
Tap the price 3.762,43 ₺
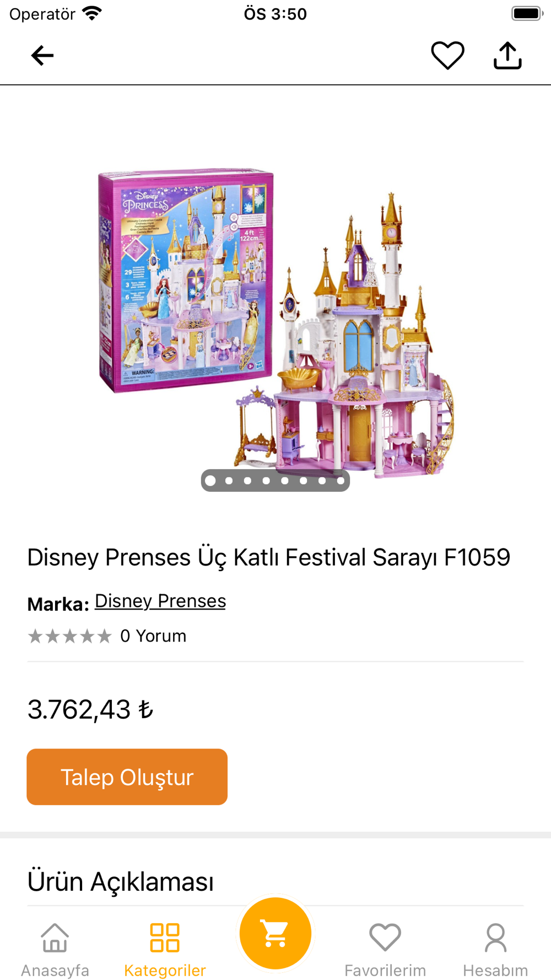(90, 709)
